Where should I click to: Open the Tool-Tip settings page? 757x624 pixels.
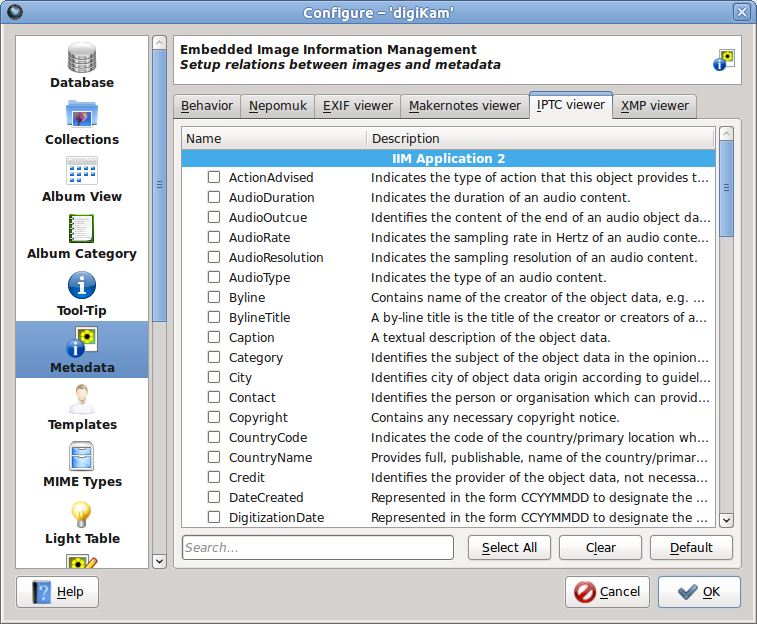82,293
